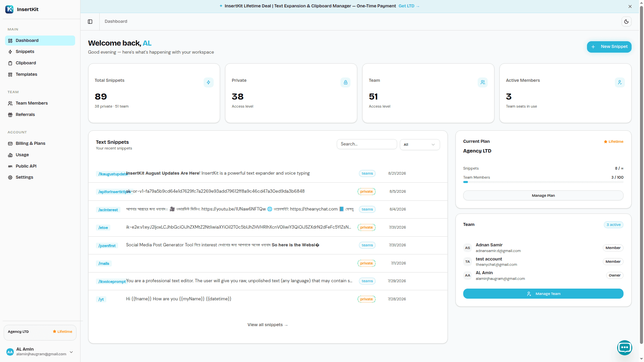Click the Private card lock icon
The width and height of the screenshot is (644, 362).
point(345,82)
